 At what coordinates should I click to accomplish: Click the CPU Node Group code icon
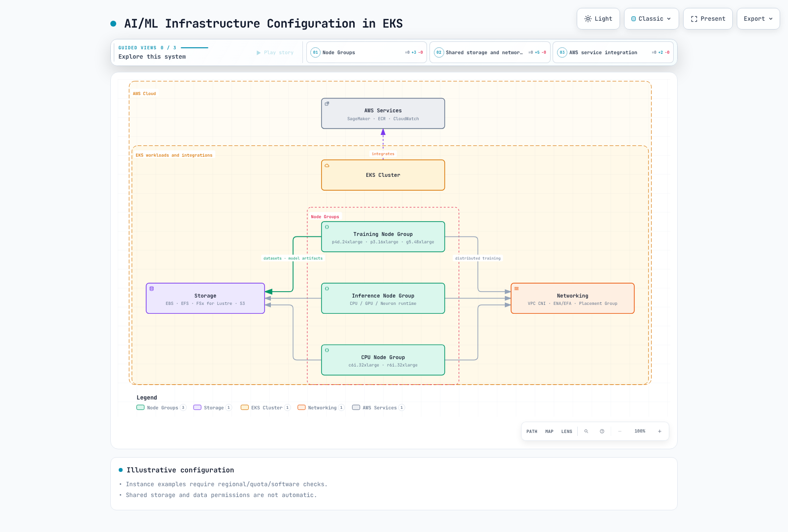tap(327, 350)
